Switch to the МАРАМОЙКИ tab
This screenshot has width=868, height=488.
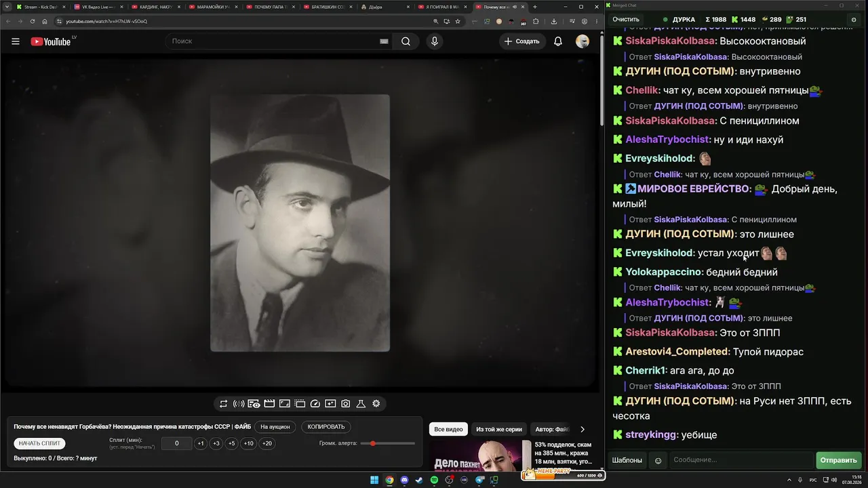point(214,7)
